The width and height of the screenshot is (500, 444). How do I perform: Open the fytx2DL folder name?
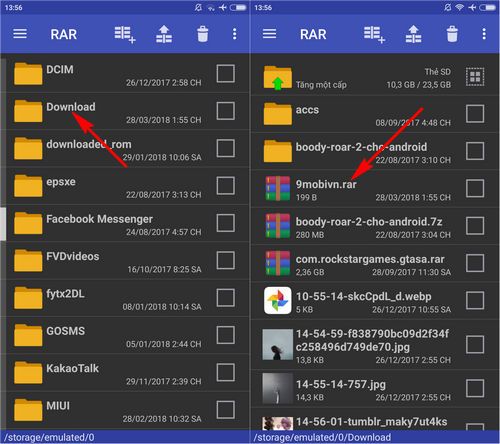pos(65,294)
